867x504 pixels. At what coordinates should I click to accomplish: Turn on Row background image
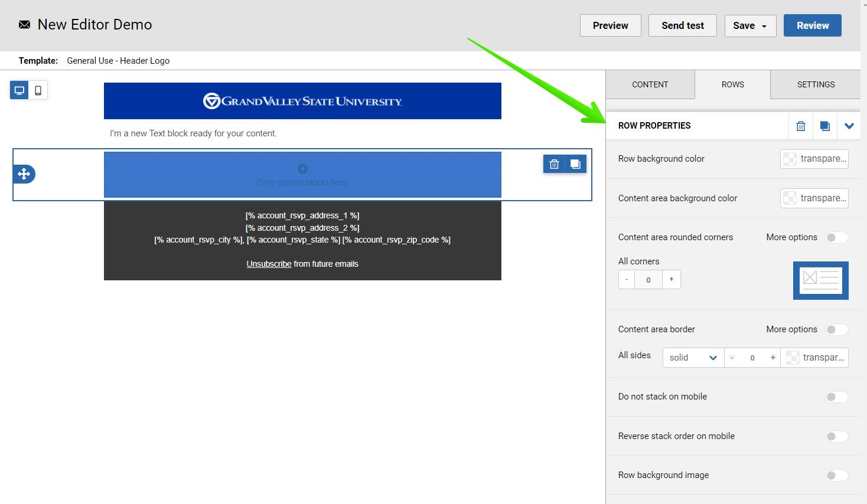click(836, 476)
